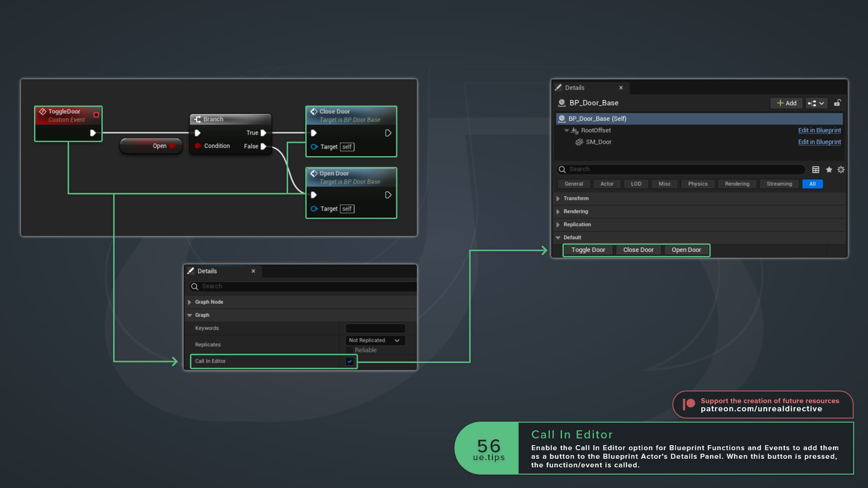Select the Rendering filter tab
Viewport: 868px width, 488px height.
click(737, 183)
